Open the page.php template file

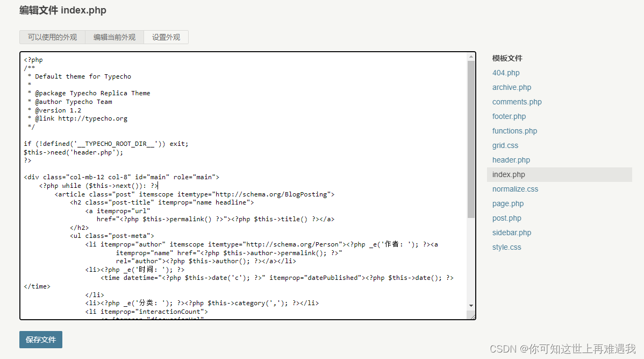pyautogui.click(x=507, y=203)
